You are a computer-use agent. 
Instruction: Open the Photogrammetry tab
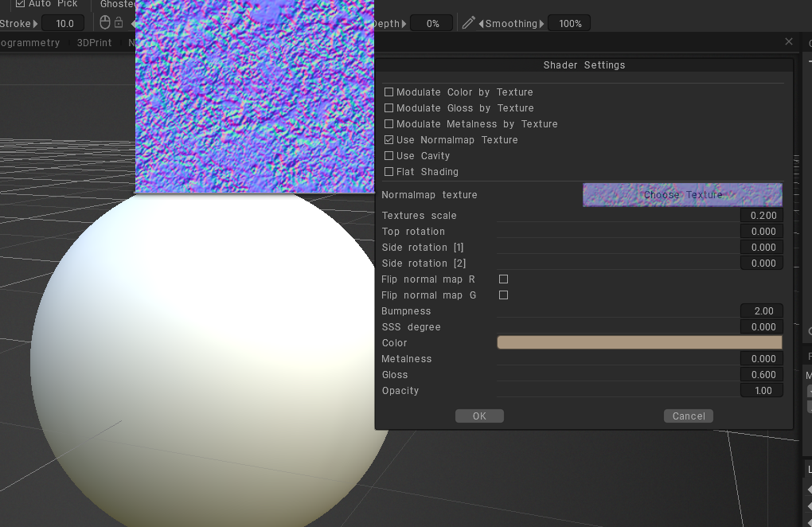coord(29,43)
